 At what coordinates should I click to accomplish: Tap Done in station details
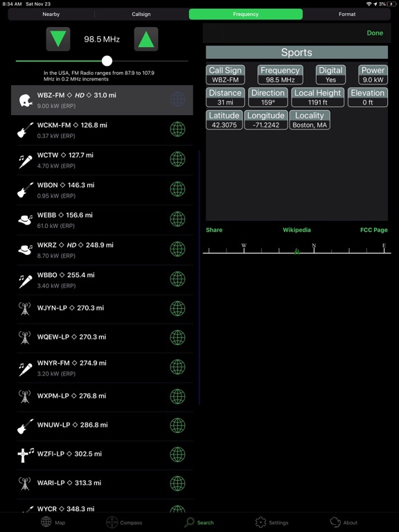click(x=375, y=33)
